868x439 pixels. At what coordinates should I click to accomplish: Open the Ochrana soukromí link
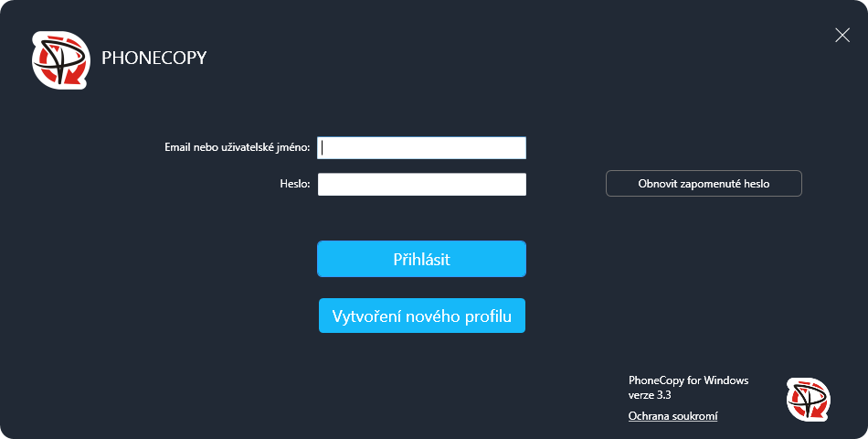672,416
